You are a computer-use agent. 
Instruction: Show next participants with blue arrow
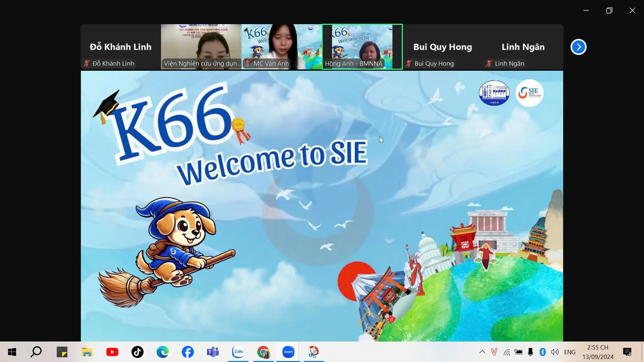pyautogui.click(x=578, y=47)
